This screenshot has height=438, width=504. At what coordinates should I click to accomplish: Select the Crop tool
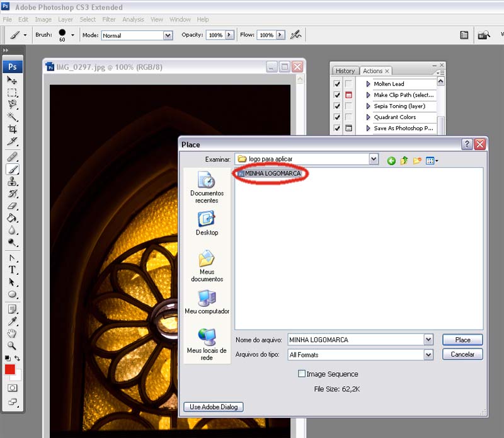12,129
